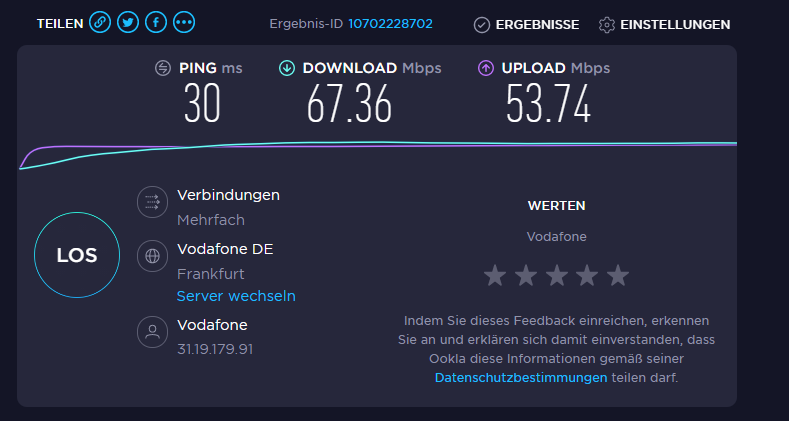The width and height of the screenshot is (789, 421).
Task: Click the user icon beside Vodafone
Action: pos(152,331)
